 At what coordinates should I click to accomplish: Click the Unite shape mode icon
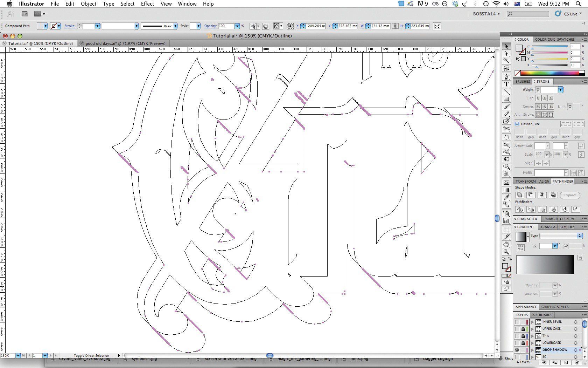coord(519,195)
